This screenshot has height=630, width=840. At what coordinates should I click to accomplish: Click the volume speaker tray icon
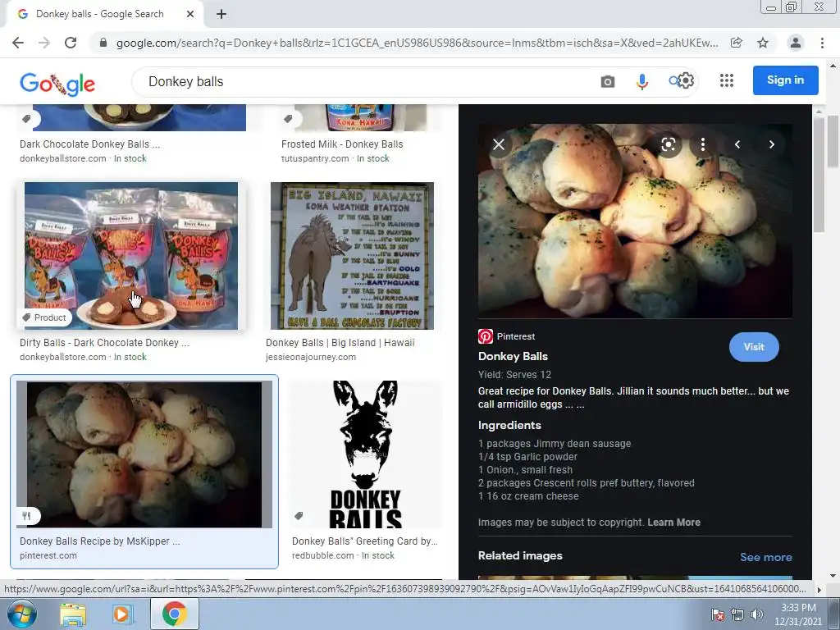tap(757, 614)
